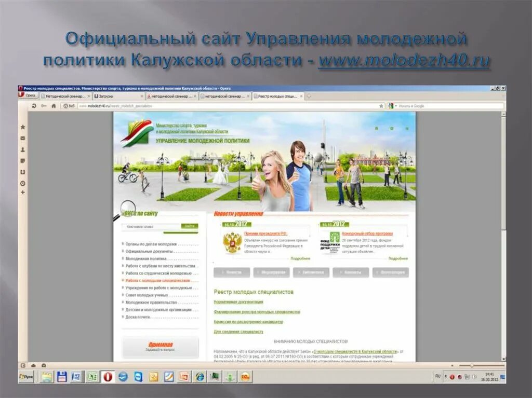Click the Back navigation arrow
The image size is (532, 398).
tap(33, 105)
